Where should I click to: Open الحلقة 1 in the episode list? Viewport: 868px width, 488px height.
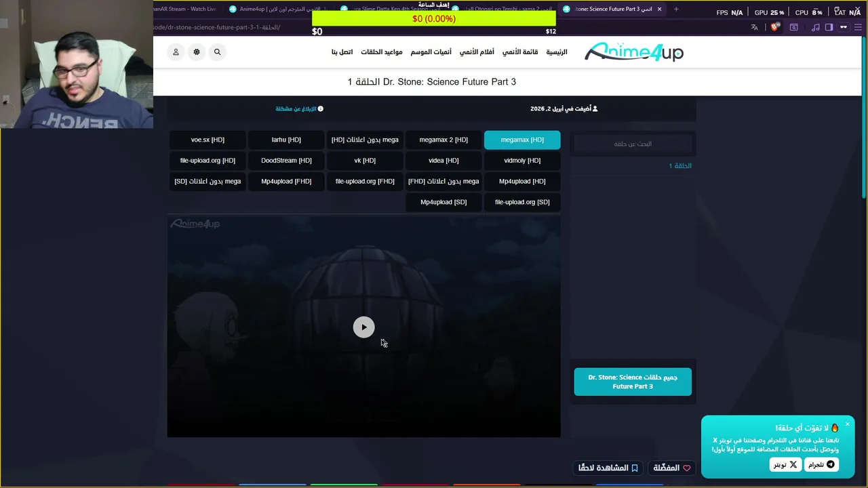pos(680,166)
